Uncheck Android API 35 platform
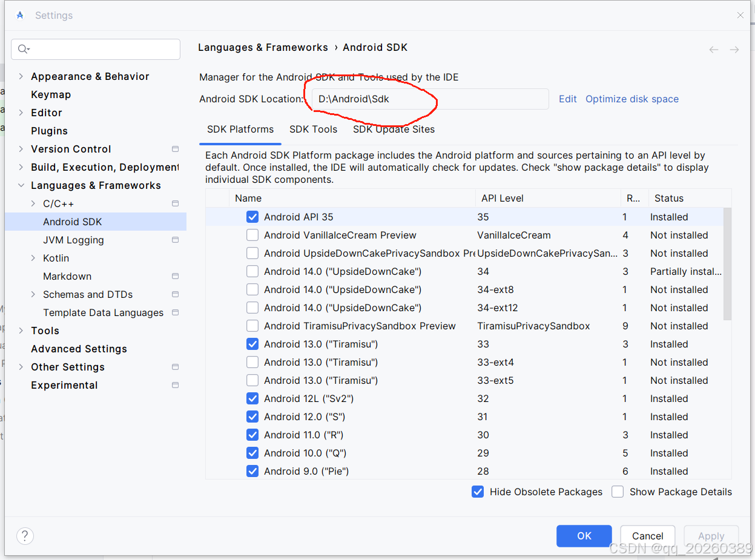Screen dimensions: 755x560 252,217
